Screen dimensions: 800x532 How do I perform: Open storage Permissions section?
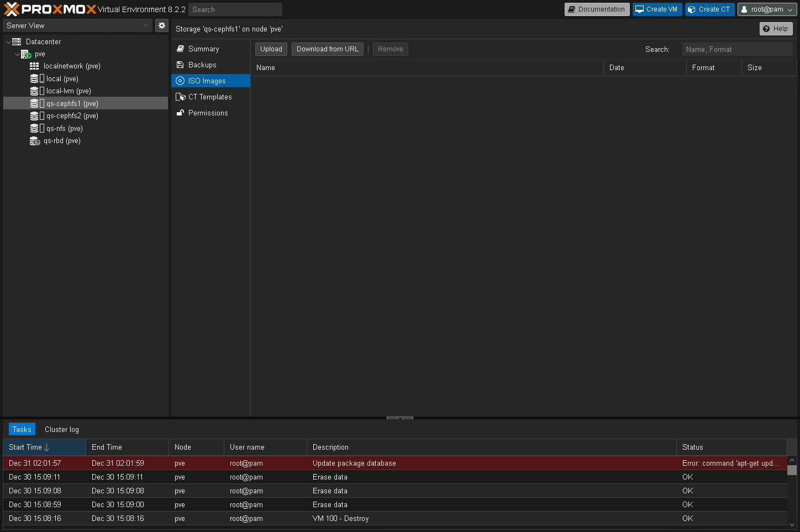pyautogui.click(x=208, y=113)
